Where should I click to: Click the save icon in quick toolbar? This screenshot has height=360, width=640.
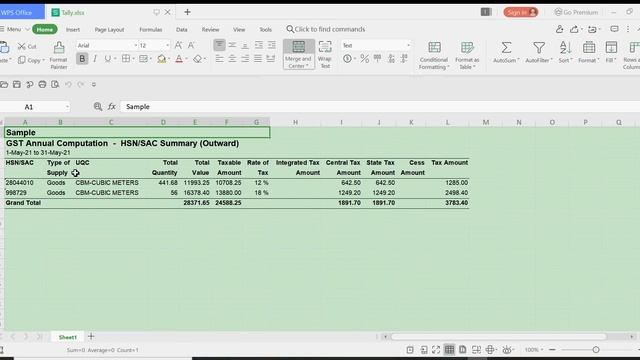coord(17,84)
